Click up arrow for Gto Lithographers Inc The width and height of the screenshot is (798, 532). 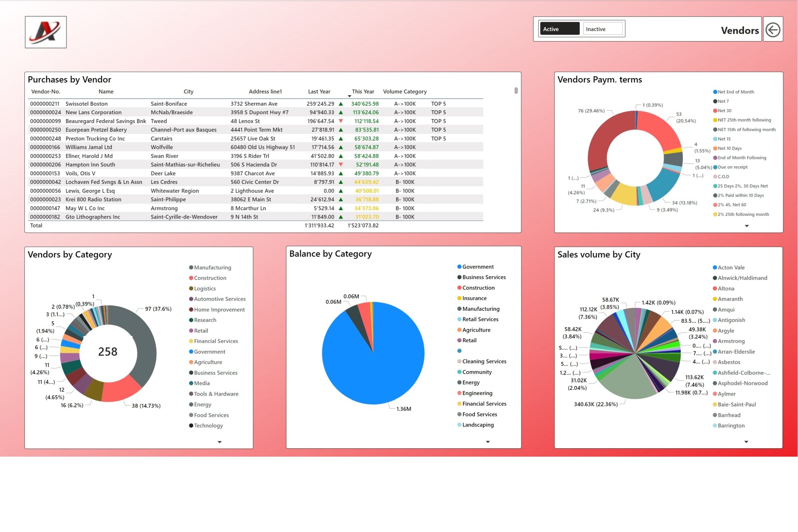click(341, 217)
